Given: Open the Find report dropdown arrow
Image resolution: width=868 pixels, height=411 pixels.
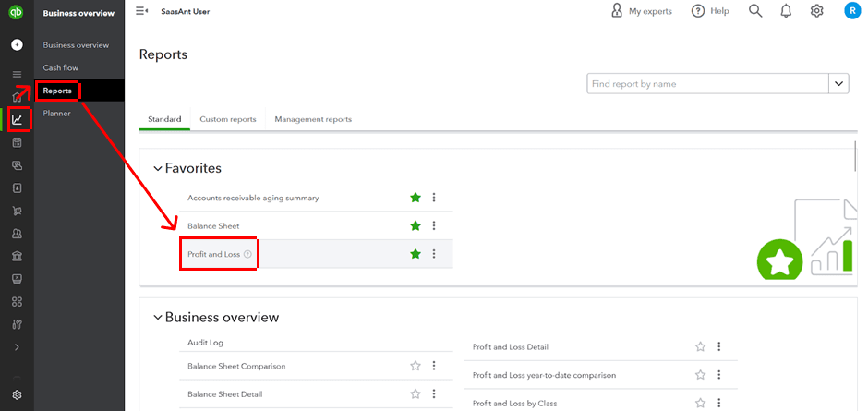Looking at the screenshot, I should (x=838, y=84).
